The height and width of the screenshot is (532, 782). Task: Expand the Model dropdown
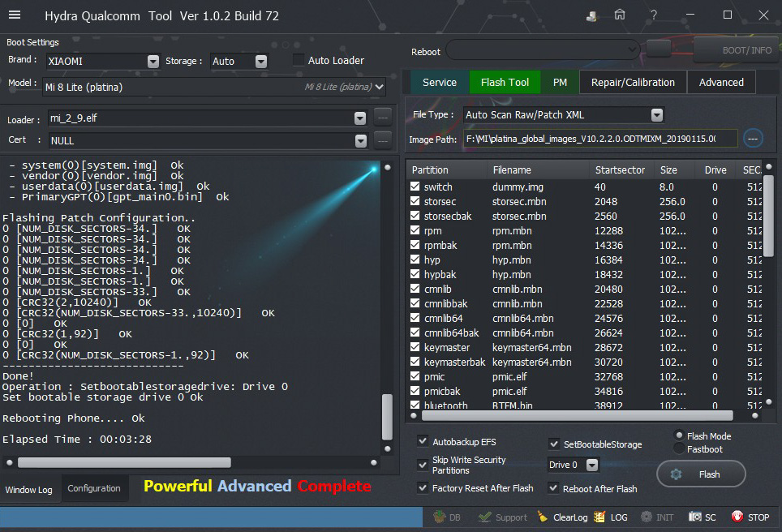point(380,87)
